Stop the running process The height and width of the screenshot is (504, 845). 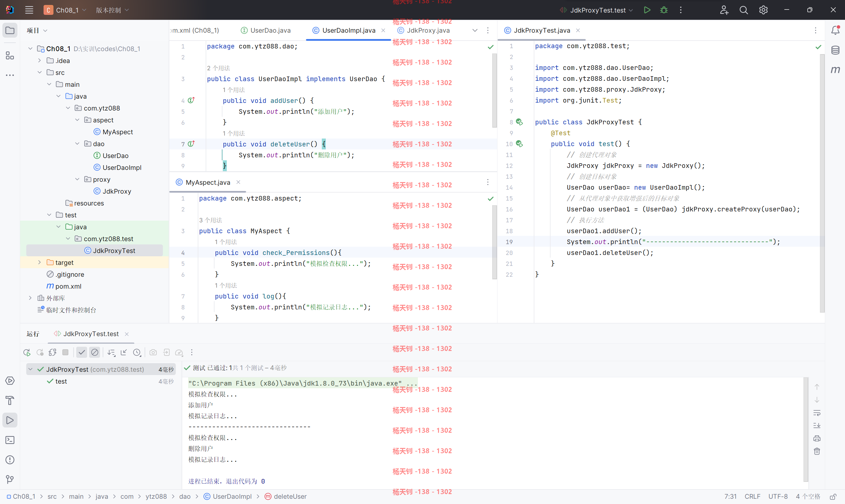tap(65, 352)
